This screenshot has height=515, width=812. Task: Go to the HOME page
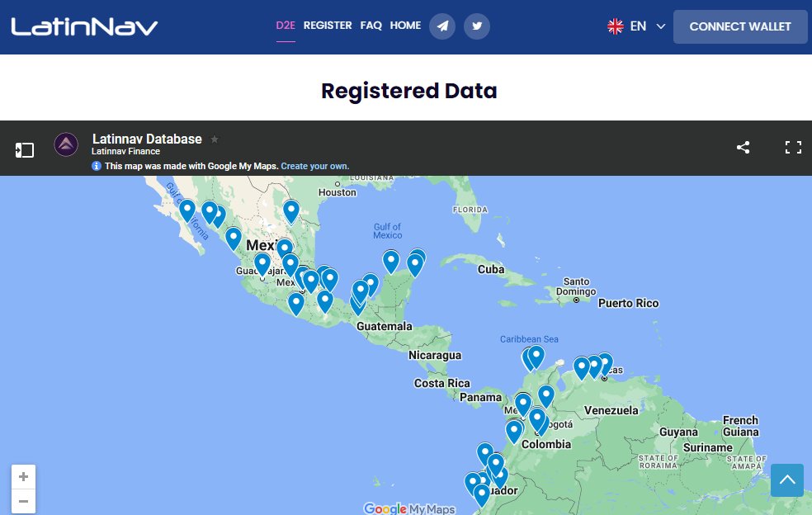point(405,26)
